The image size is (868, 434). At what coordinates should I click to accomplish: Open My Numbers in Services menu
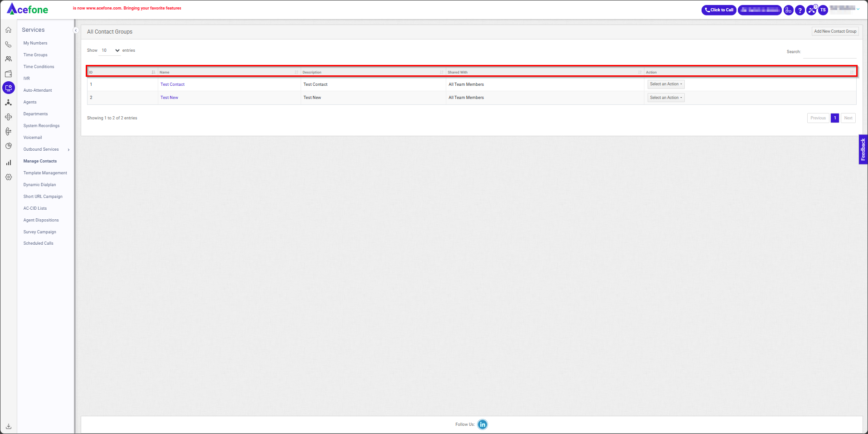tap(35, 43)
